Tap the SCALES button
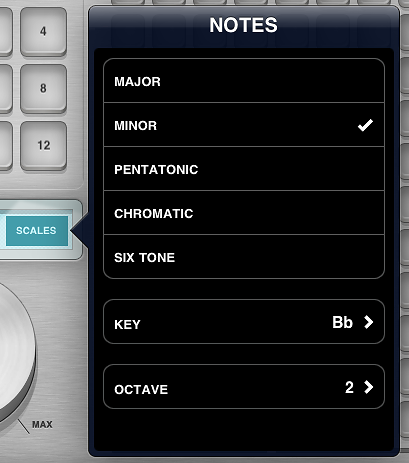 [x=37, y=231]
